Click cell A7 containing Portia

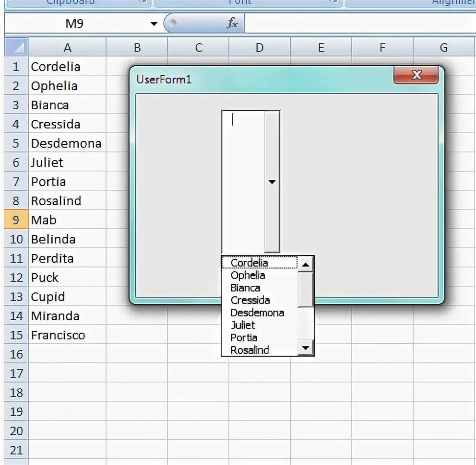pos(67,181)
